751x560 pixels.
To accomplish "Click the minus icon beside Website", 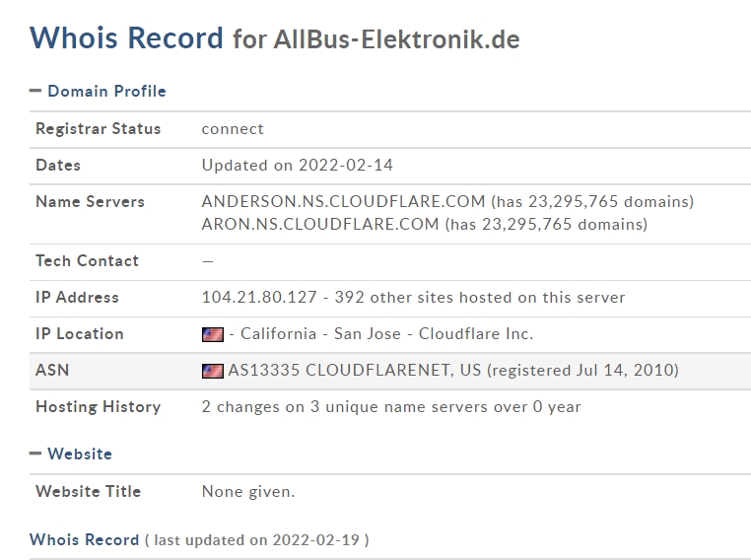I will tap(35, 454).
